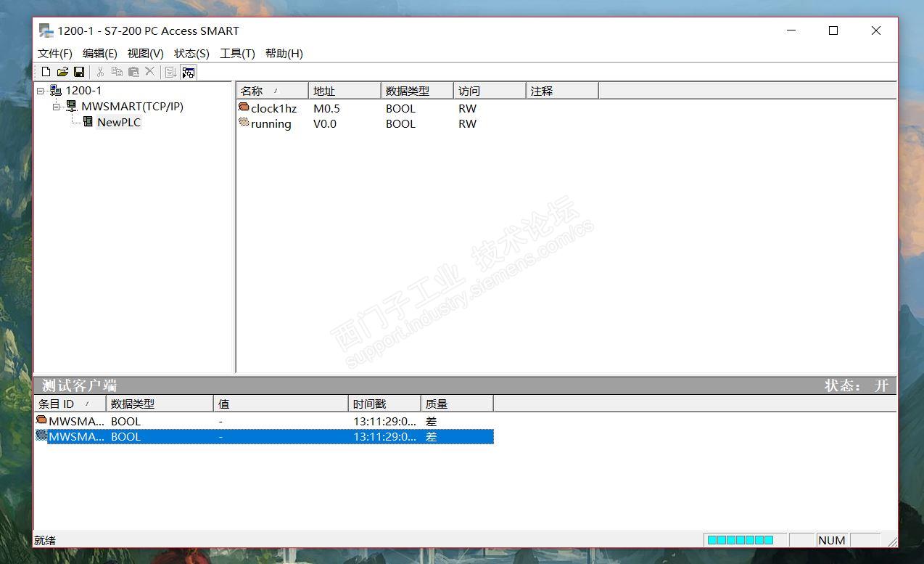Image resolution: width=924 pixels, height=564 pixels.
Task: Click the BOOL type of clock1hz row
Action: tap(400, 108)
